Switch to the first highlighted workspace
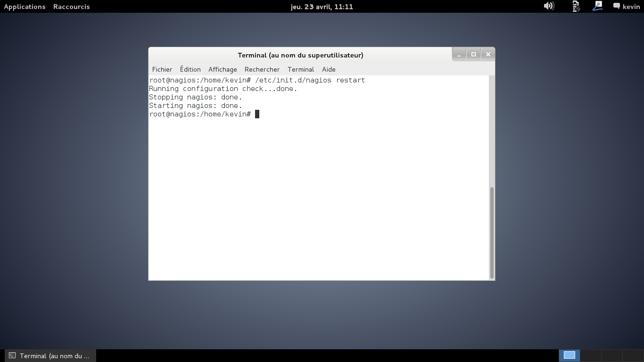644x362 pixels. 570,355
